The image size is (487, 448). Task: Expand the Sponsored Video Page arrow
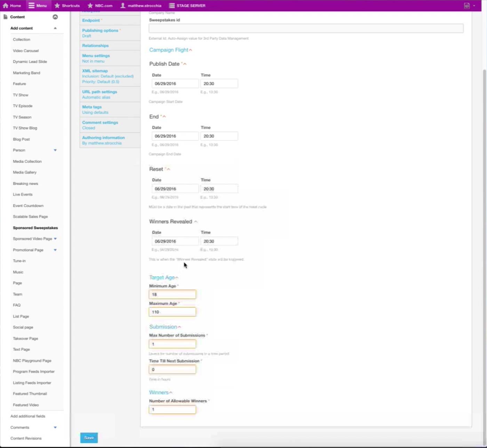coord(55,239)
